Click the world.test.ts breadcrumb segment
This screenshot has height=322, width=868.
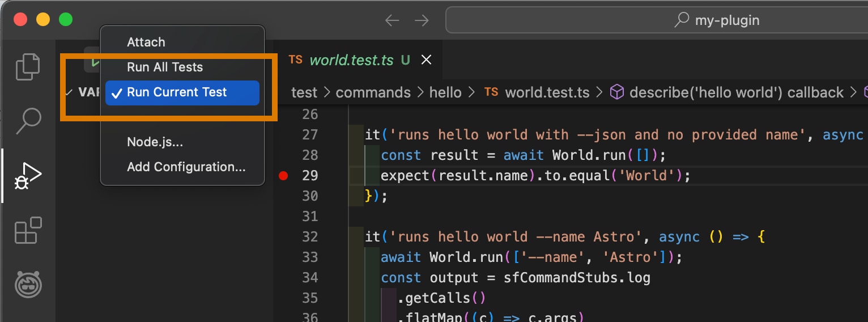click(537, 92)
